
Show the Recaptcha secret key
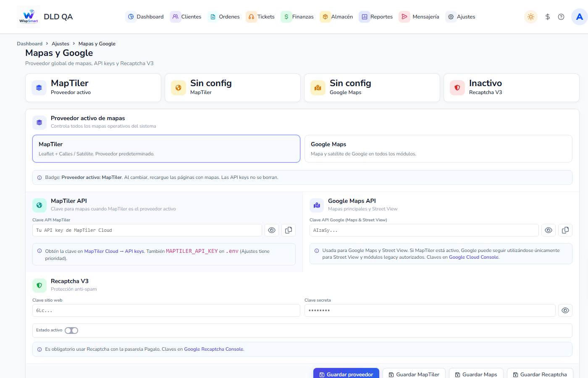(565, 310)
